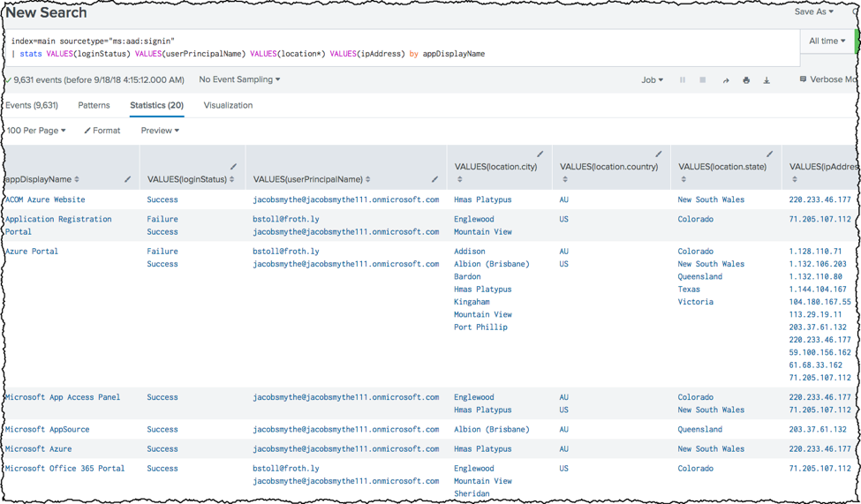The height and width of the screenshot is (504, 861).
Task: Switch to the Patterns tab
Action: 94,105
